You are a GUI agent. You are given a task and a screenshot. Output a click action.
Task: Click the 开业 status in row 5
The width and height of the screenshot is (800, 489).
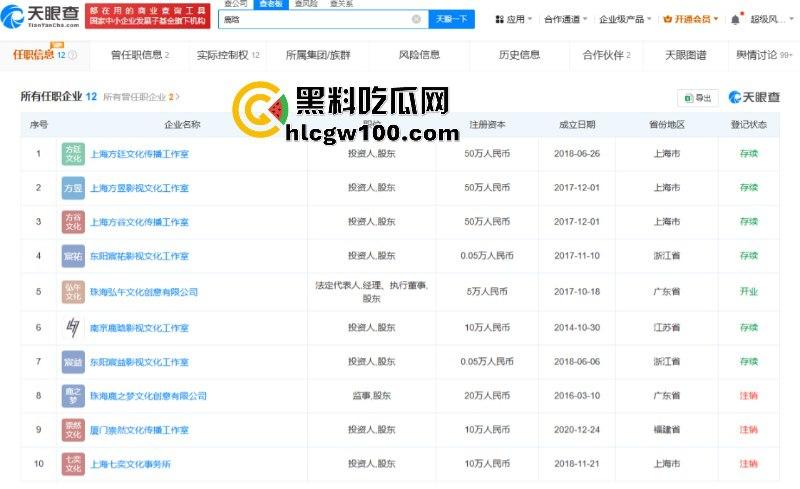point(748,291)
